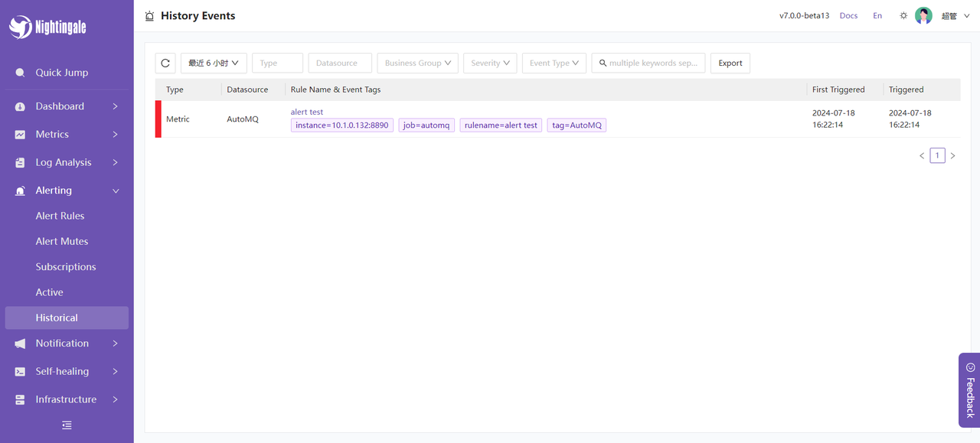
Task: Click the History Events alarm icon
Action: pyautogui.click(x=149, y=16)
